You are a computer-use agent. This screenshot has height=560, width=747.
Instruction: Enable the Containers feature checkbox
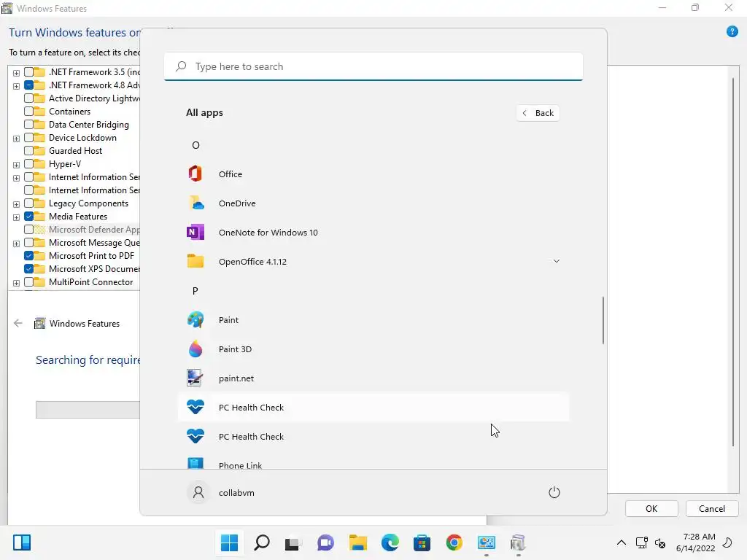pyautogui.click(x=28, y=112)
